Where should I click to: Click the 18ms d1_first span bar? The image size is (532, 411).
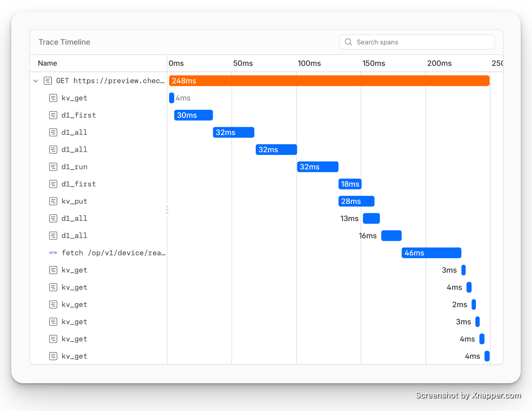350,184
